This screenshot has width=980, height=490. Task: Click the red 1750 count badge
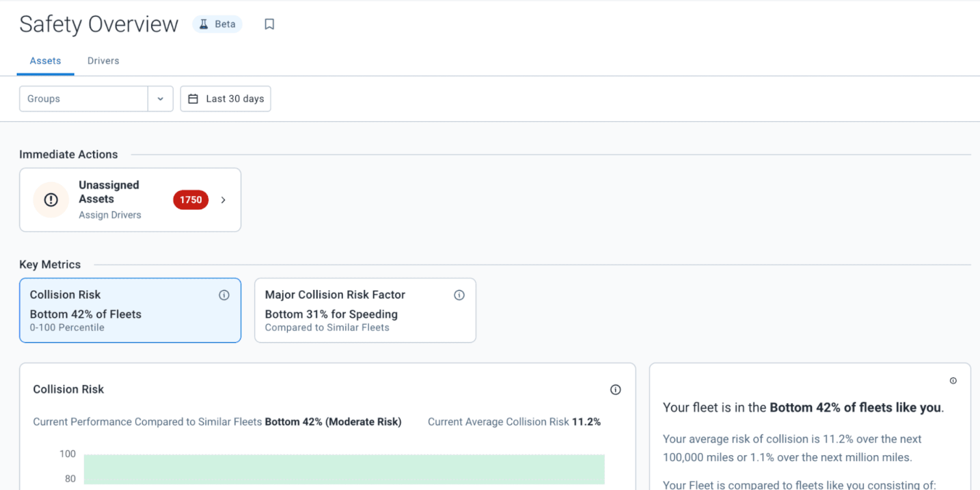190,199
